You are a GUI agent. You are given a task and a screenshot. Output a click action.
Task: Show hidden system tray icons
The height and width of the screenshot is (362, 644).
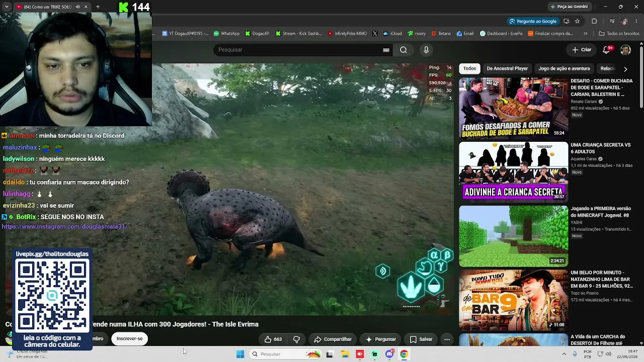click(x=563, y=354)
